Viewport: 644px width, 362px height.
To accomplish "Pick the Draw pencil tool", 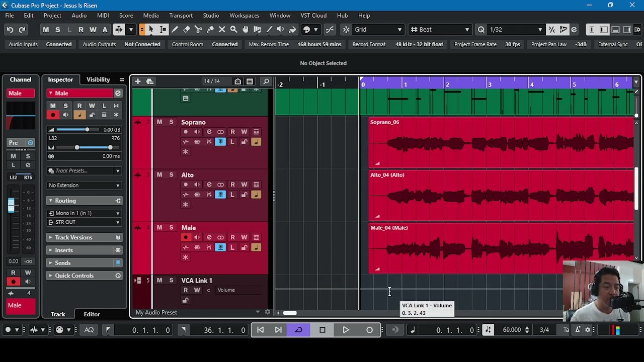I will [x=175, y=30].
